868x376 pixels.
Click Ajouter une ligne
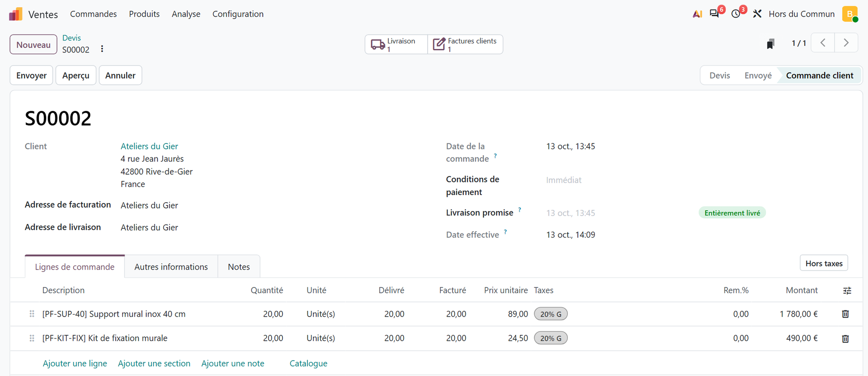click(75, 363)
